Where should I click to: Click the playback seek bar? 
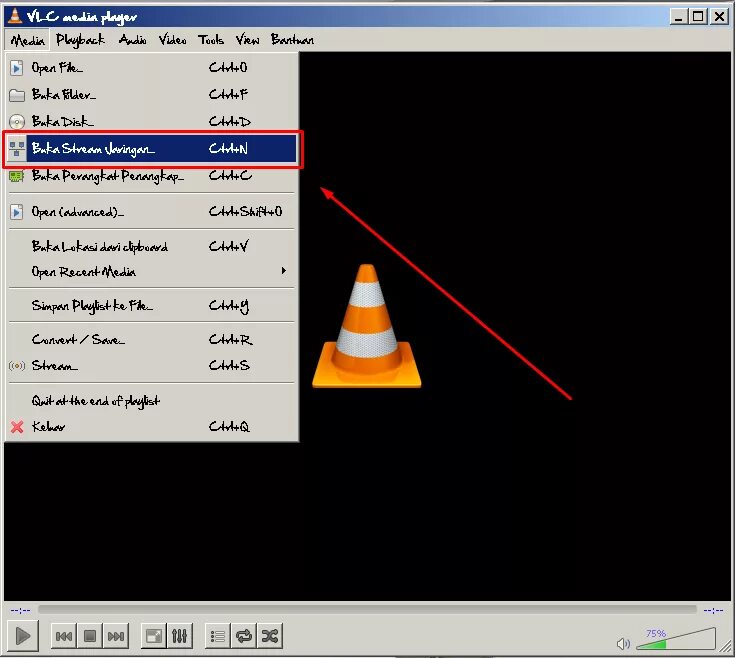pyautogui.click(x=368, y=609)
